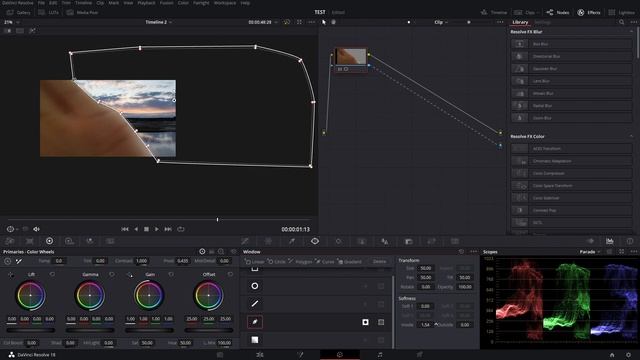Reset the Gamma wheel
The width and height of the screenshot is (640, 360).
[x=112, y=274]
